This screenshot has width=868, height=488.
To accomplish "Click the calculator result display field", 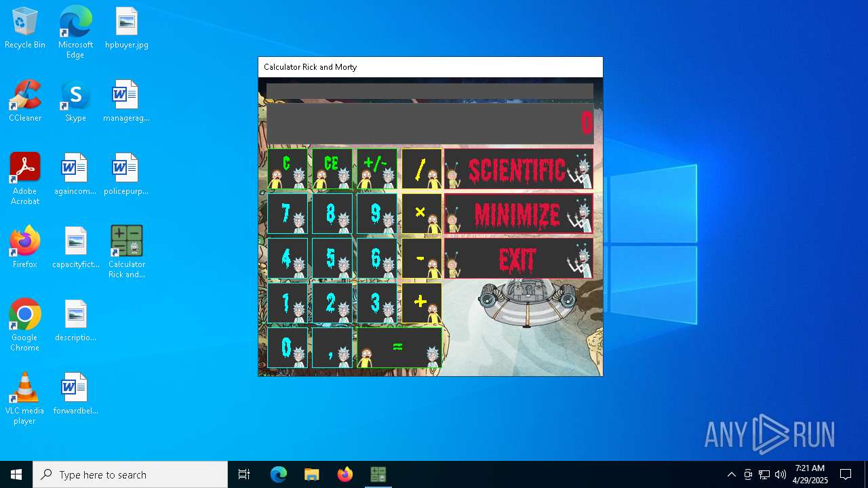I will pos(430,123).
